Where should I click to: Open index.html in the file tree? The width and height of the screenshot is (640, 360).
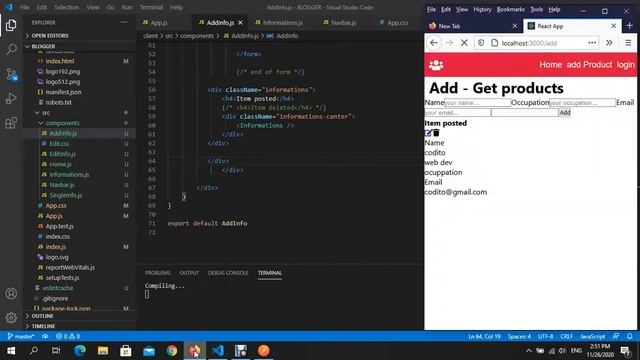[x=60, y=61]
